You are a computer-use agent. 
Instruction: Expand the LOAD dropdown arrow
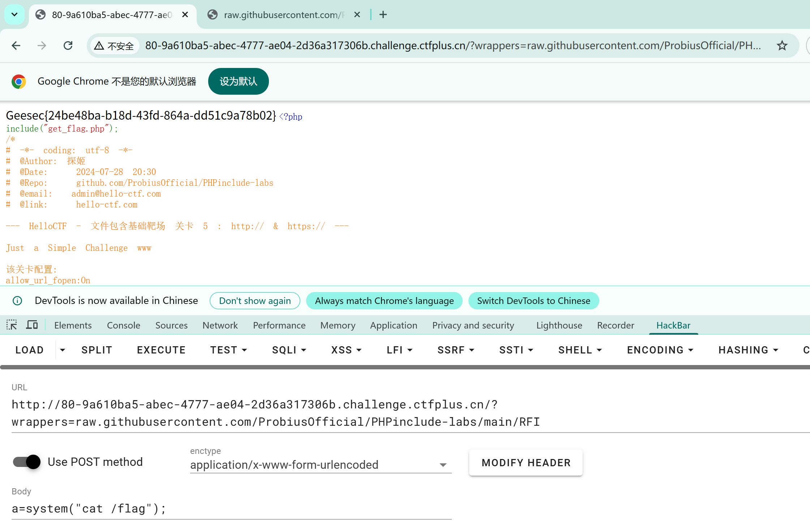pos(63,350)
